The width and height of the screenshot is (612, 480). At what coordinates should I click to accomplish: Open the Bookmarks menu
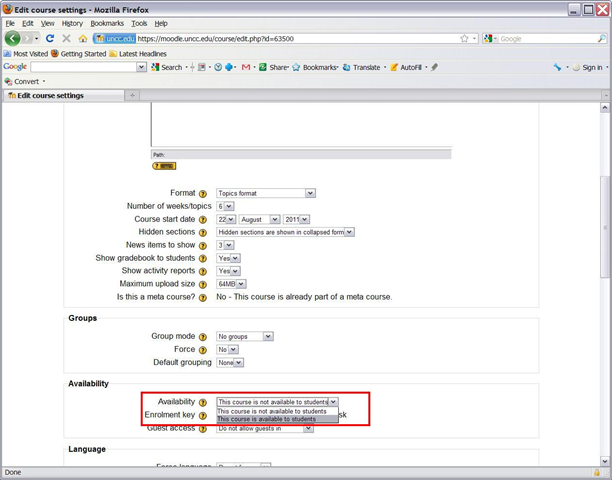pos(107,23)
